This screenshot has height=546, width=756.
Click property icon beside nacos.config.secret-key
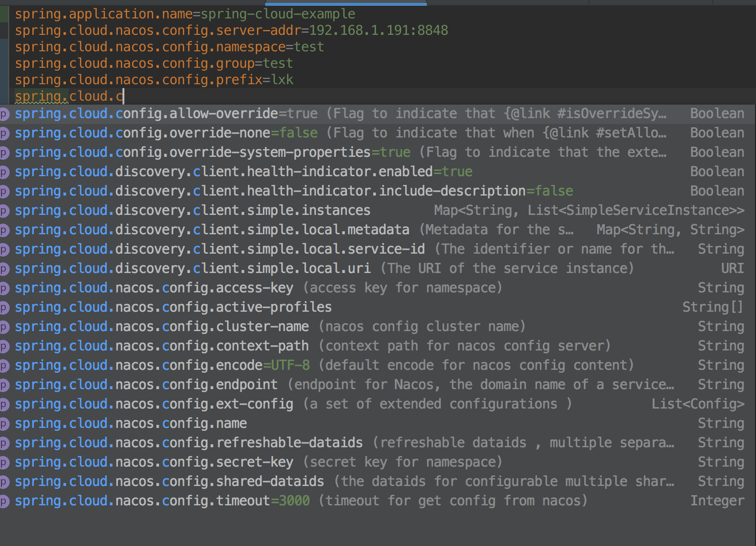tap(4, 463)
